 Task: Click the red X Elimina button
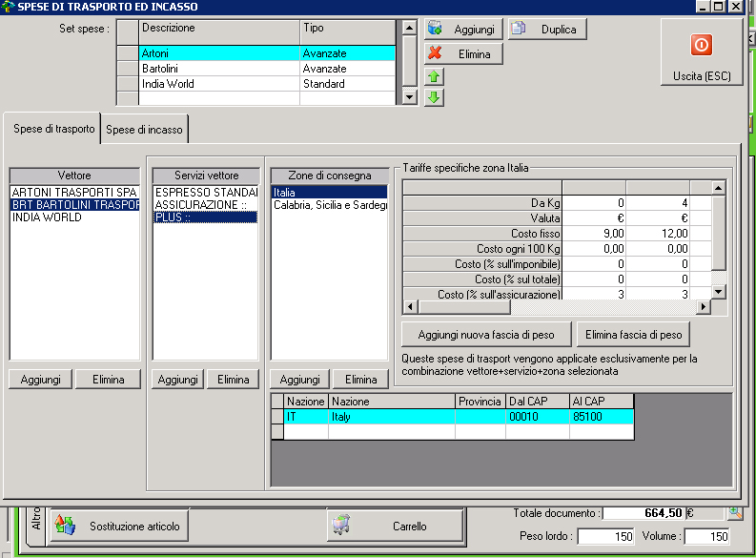pyautogui.click(x=463, y=54)
